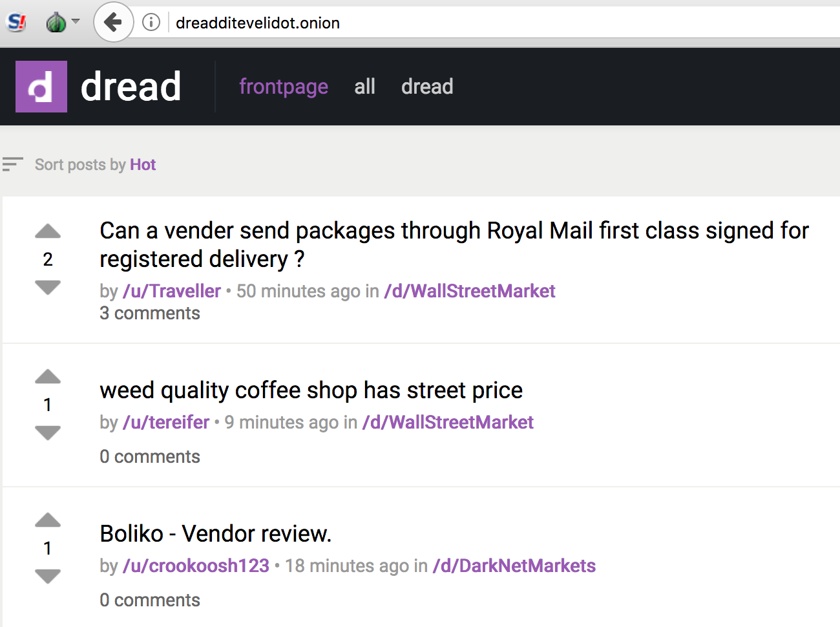This screenshot has height=627, width=840.
Task: Change sort order from Hot
Action: pyautogui.click(x=143, y=165)
